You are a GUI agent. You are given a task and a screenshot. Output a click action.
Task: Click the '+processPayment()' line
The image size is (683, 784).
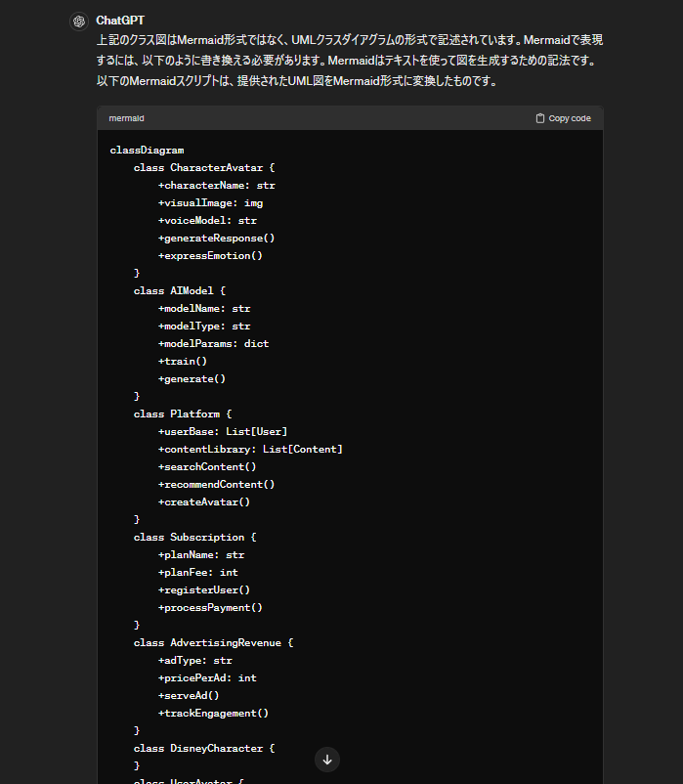210,607
